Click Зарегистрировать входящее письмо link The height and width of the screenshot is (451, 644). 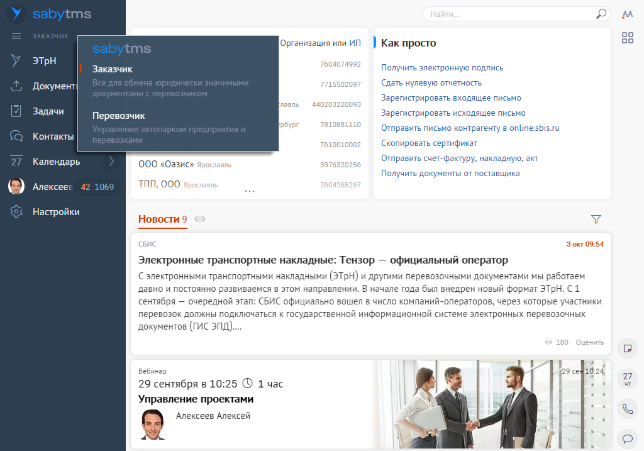pos(451,98)
